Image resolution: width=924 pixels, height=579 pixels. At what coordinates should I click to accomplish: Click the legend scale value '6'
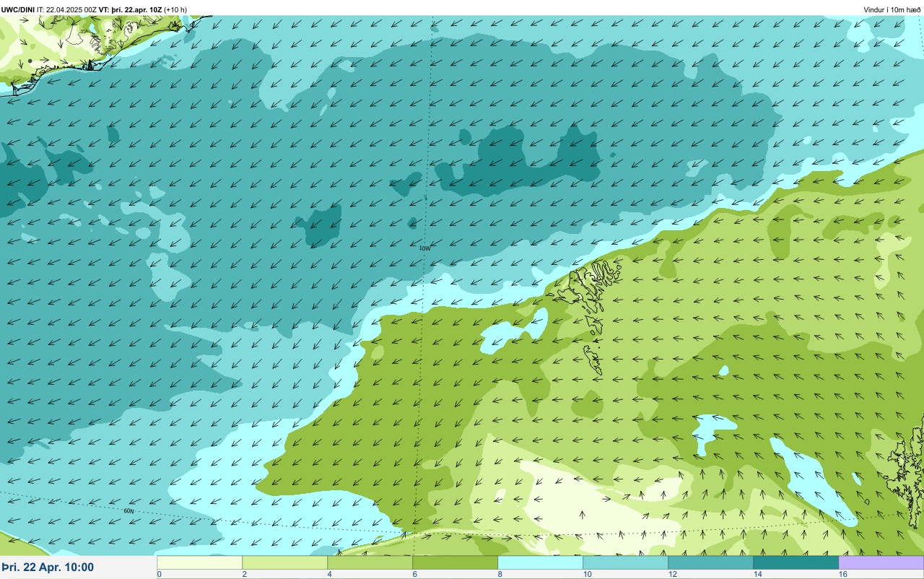(415, 574)
